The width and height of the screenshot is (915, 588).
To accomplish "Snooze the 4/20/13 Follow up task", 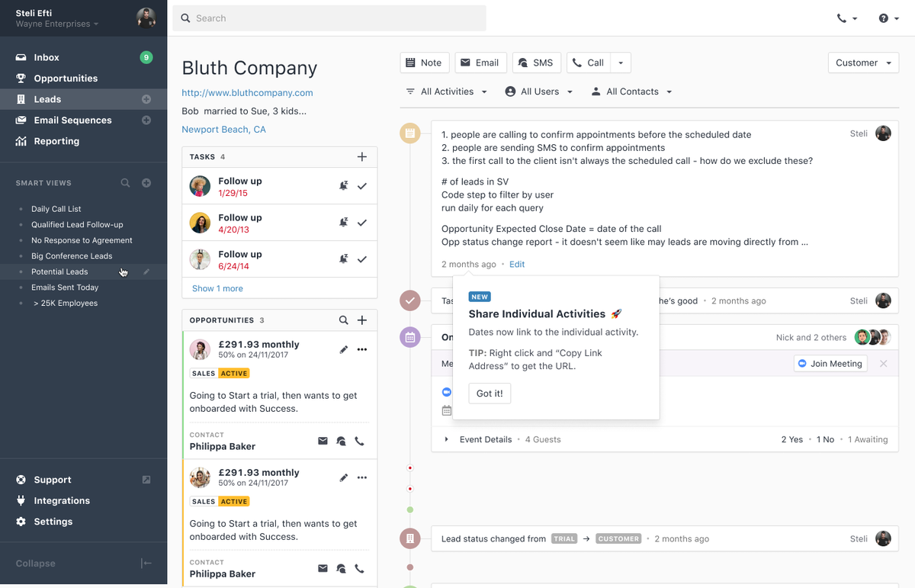I will pyautogui.click(x=343, y=223).
